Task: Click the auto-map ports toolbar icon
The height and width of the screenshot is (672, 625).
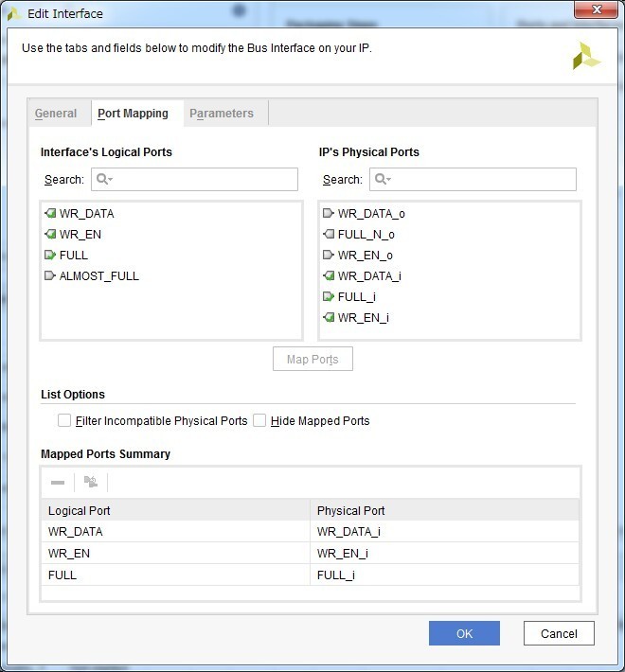Action: tap(91, 482)
